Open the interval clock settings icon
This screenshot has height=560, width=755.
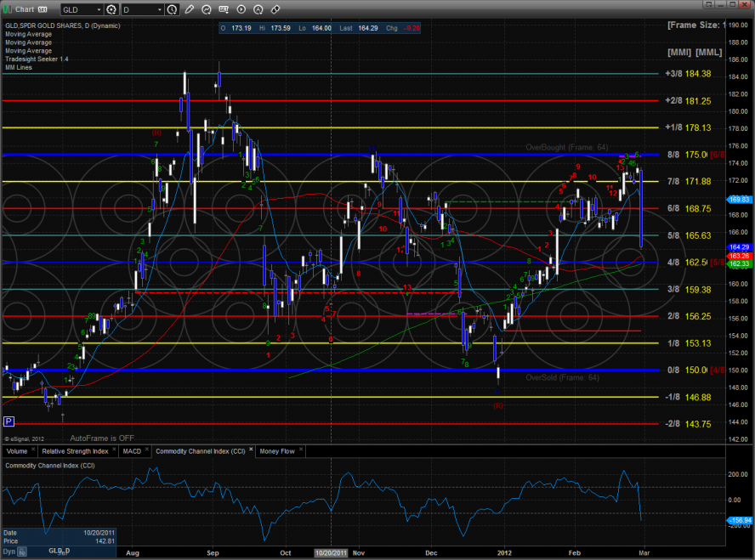[173, 10]
